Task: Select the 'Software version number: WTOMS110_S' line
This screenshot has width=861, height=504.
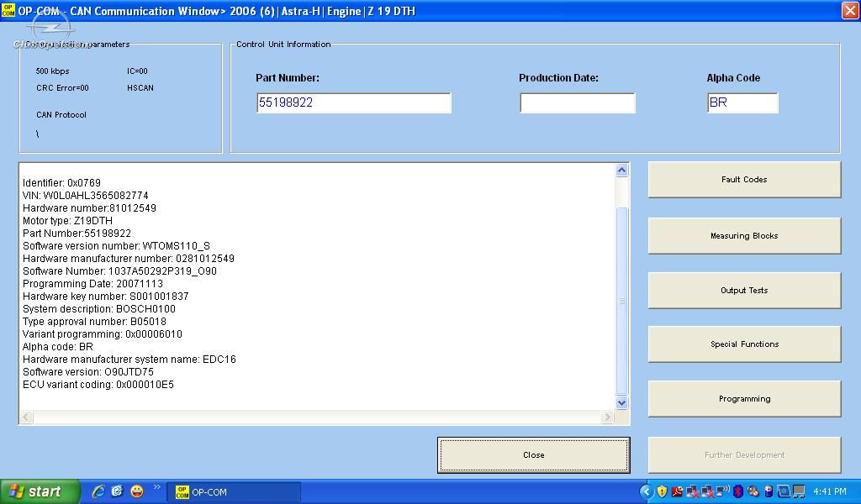Action: 116,245
